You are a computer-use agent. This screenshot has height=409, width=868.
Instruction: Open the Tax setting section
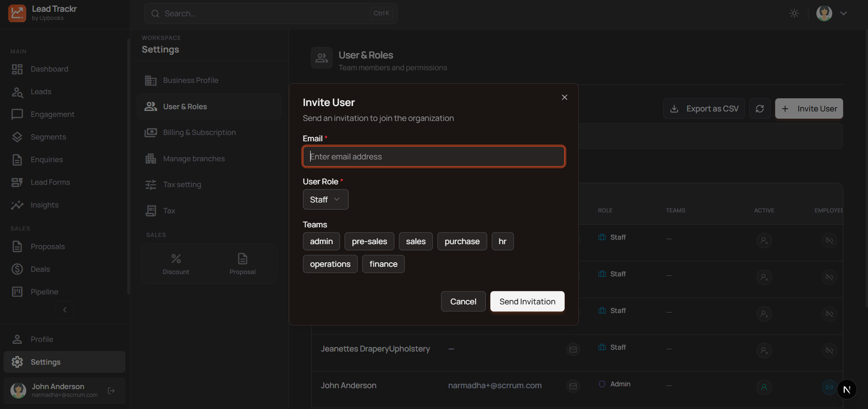tap(182, 184)
